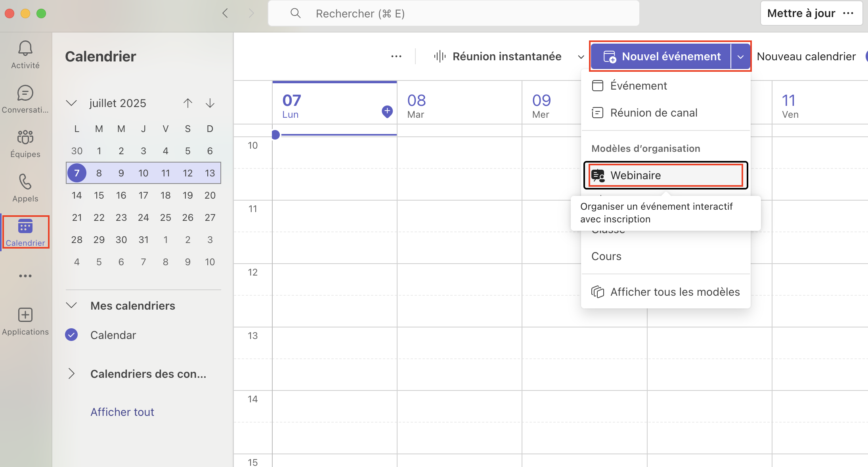Click the back navigation arrow
The height and width of the screenshot is (467, 868).
(x=225, y=13)
